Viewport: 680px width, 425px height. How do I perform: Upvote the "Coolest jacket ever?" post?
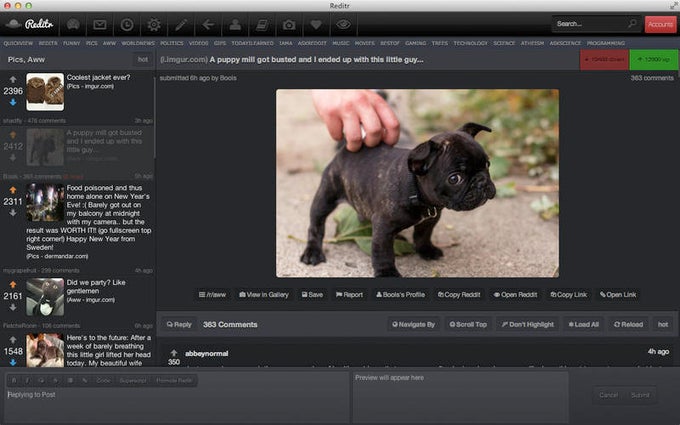click(x=13, y=78)
